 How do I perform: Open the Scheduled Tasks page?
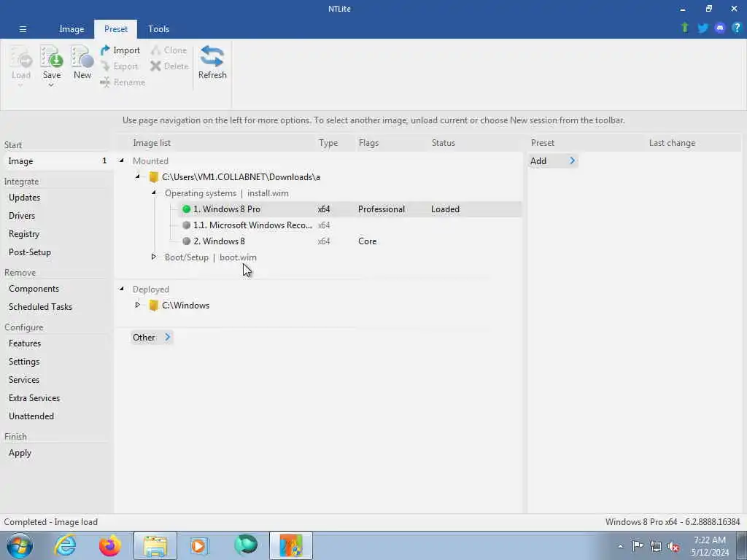pos(41,307)
